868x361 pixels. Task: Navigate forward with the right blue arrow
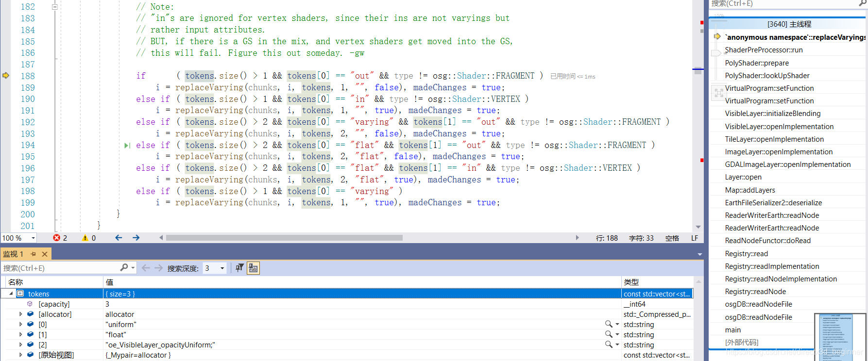[136, 238]
